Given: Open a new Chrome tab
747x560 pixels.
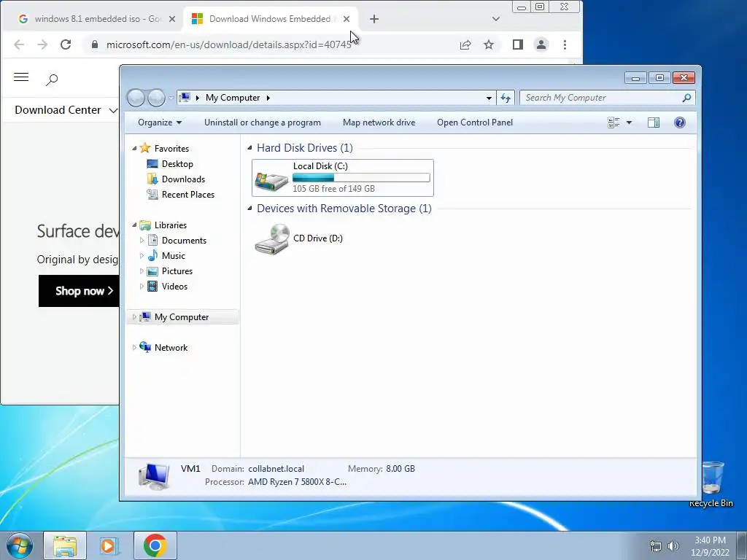Looking at the screenshot, I should pos(374,19).
